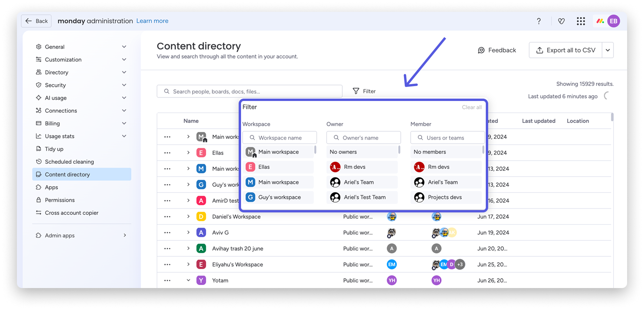Select Guy's workspace in Workspace filter list
644x310 pixels.
click(278, 197)
